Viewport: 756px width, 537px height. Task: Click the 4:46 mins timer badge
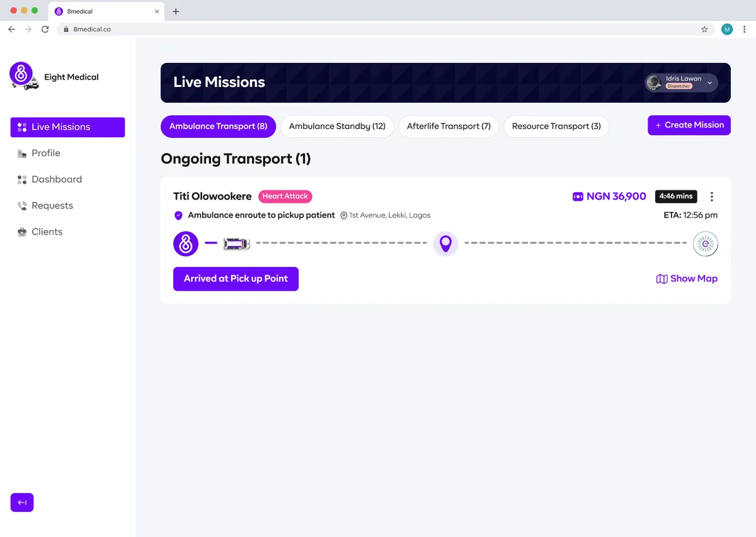(x=676, y=196)
